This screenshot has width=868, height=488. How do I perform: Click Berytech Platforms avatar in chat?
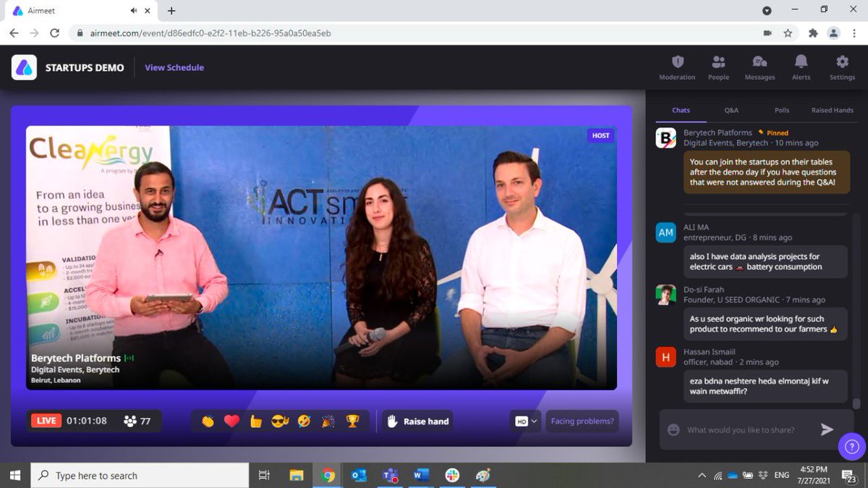pos(665,138)
